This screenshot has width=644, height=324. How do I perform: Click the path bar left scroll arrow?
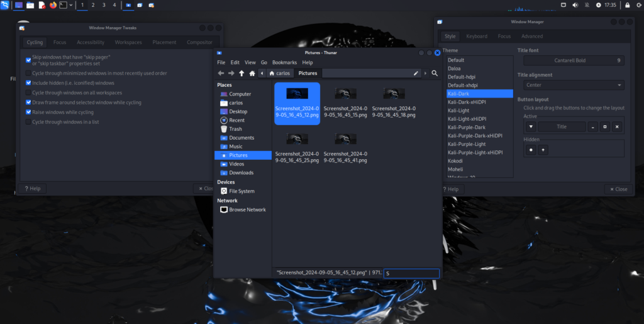(x=262, y=74)
